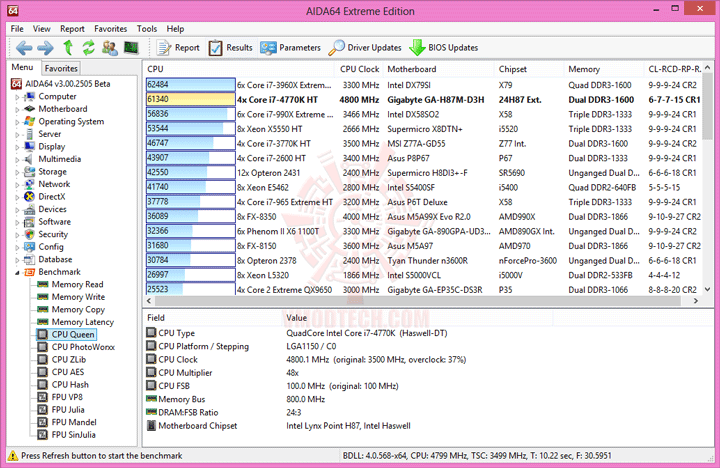Refresh to start the benchmark
This screenshot has width=720, height=468.
pyautogui.click(x=88, y=48)
